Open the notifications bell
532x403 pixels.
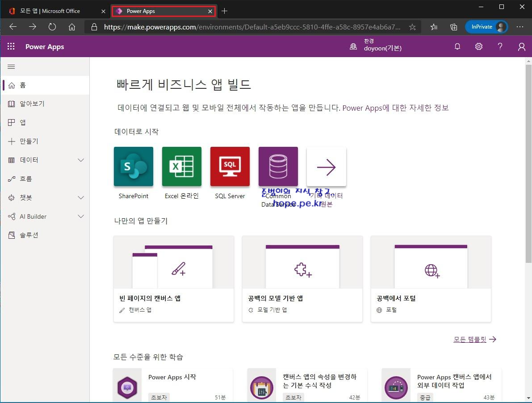point(457,46)
